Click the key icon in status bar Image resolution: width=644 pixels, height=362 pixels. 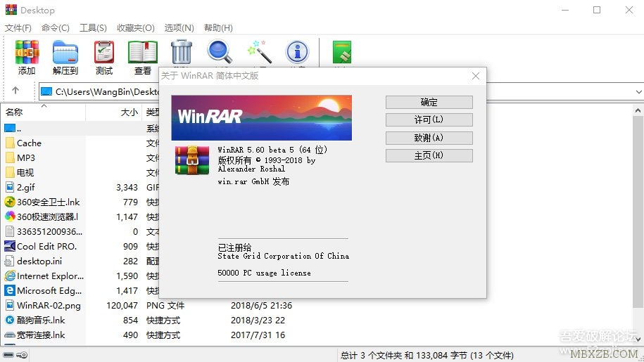(23, 355)
